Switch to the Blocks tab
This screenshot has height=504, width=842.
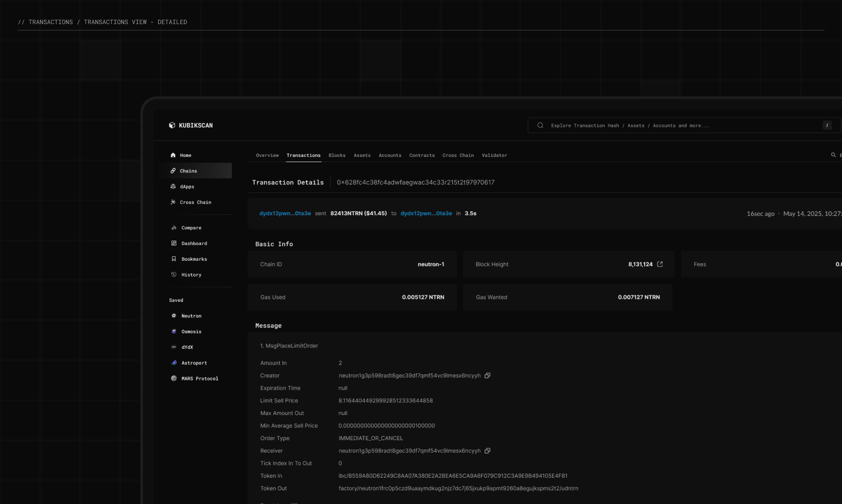pos(337,155)
